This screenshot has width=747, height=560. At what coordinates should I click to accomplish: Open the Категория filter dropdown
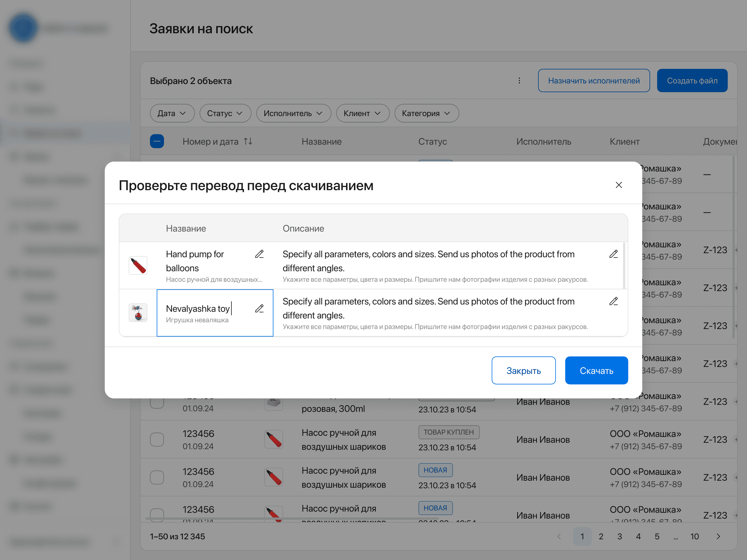426,113
